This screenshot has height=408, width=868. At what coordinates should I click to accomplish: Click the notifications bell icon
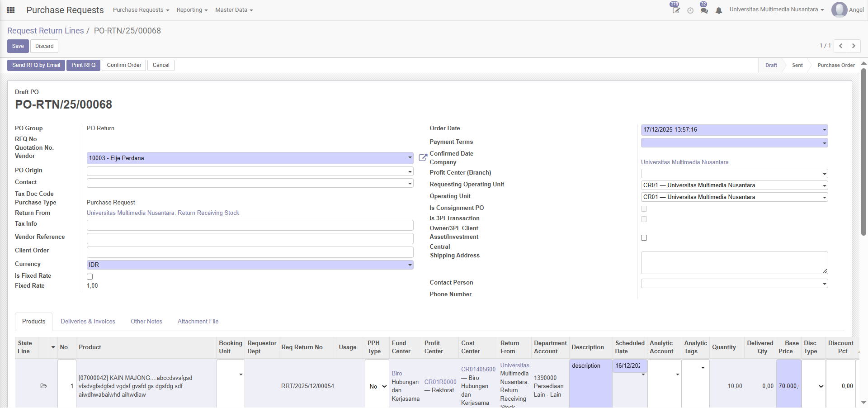pos(718,10)
